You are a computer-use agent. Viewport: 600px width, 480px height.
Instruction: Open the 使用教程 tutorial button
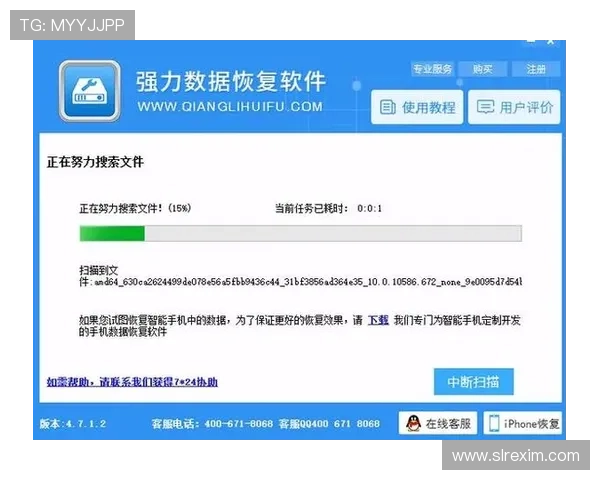point(417,107)
